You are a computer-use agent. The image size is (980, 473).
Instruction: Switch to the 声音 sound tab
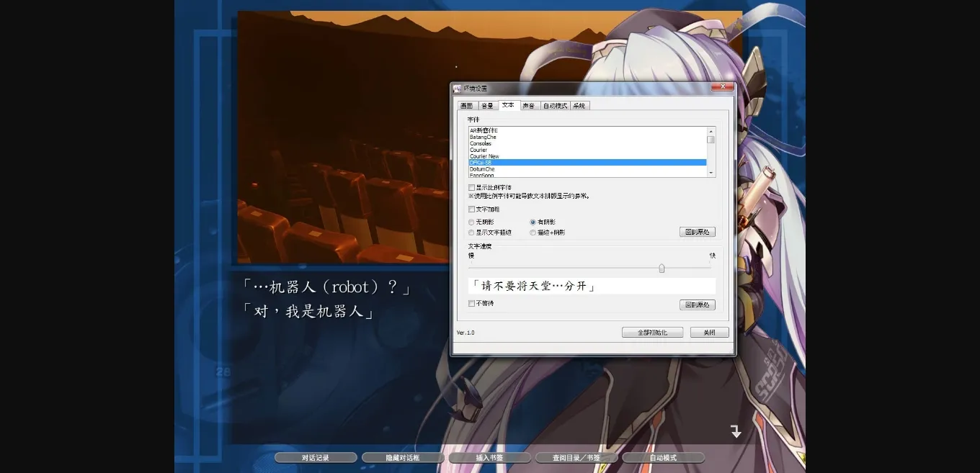[x=527, y=105]
